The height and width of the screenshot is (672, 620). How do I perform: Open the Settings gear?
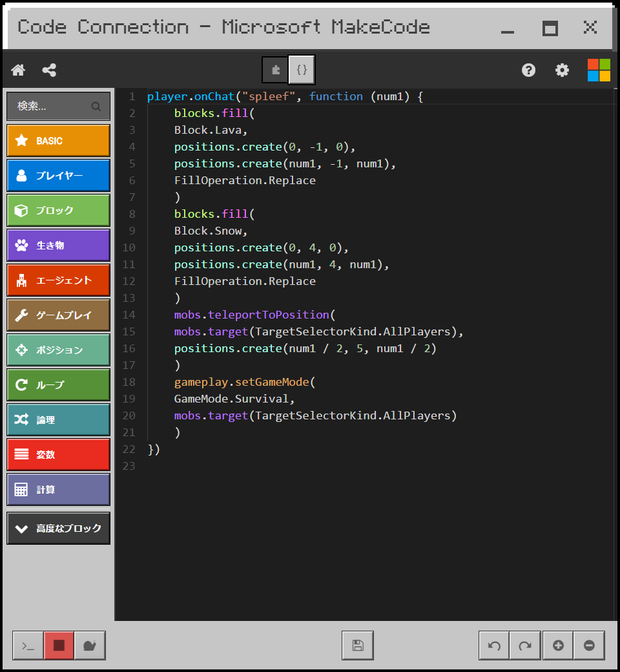point(561,70)
